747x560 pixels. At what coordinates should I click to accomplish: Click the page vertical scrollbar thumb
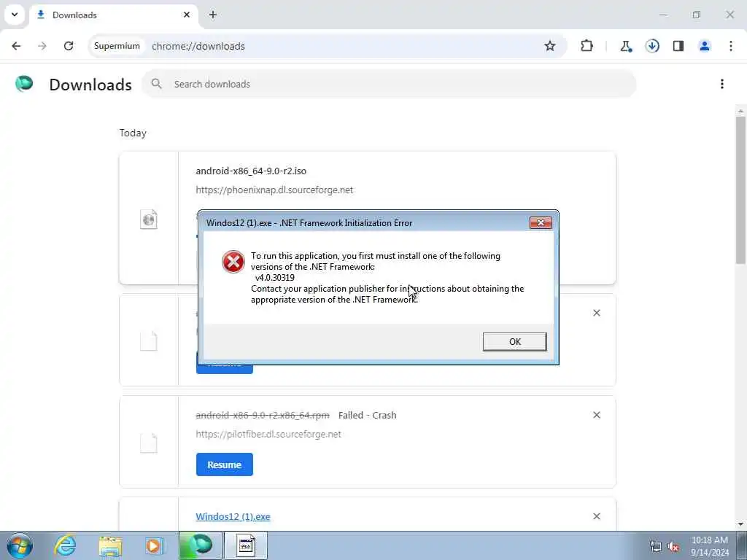click(740, 190)
